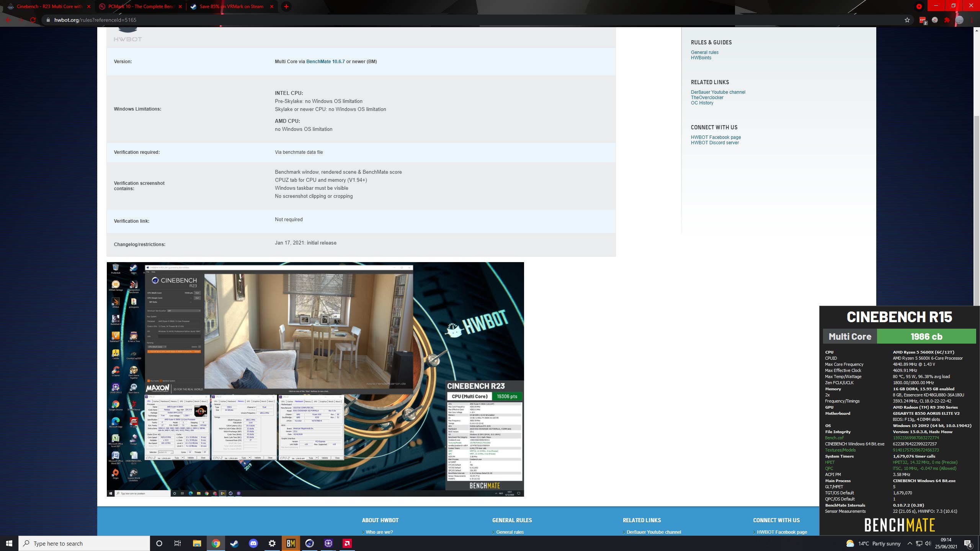This screenshot has height=551, width=980.
Task: Open red extension with badge 2
Action: tap(923, 20)
